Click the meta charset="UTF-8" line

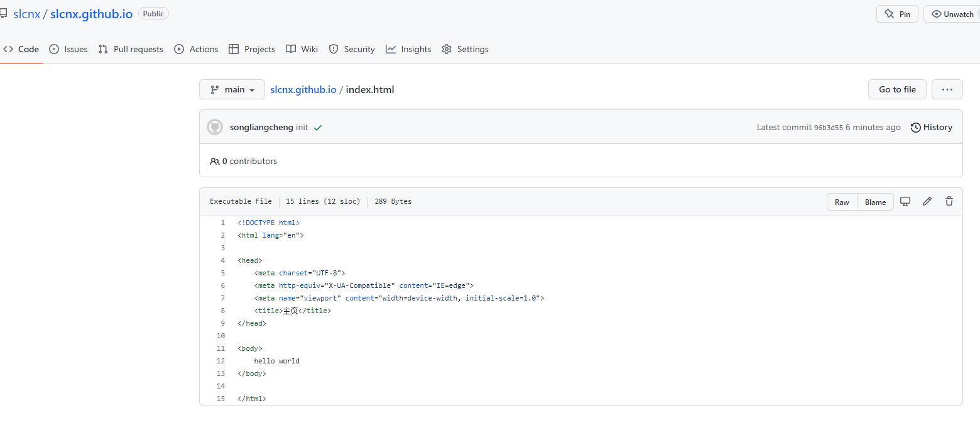pyautogui.click(x=300, y=273)
